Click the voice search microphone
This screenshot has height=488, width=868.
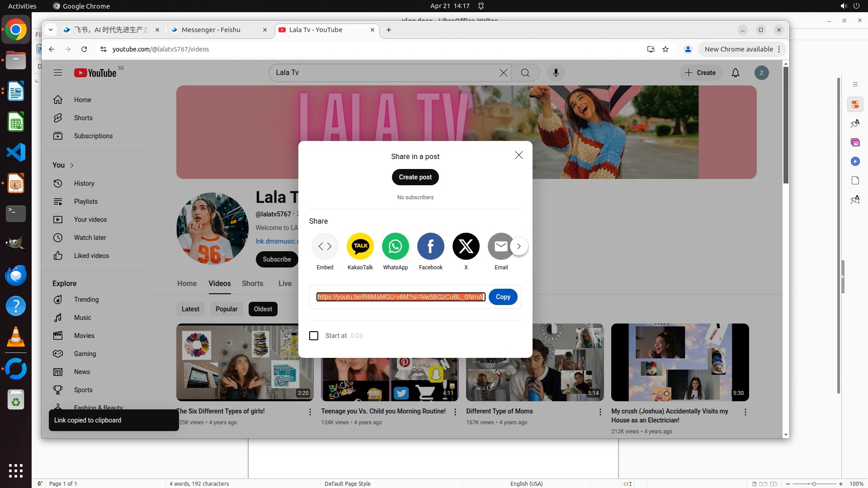[556, 73]
